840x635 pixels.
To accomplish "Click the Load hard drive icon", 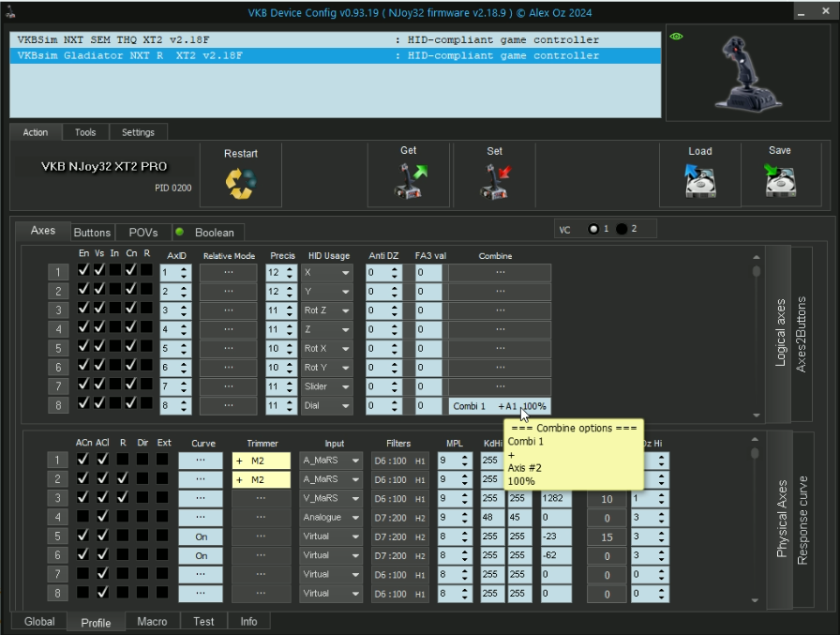I will click(700, 181).
